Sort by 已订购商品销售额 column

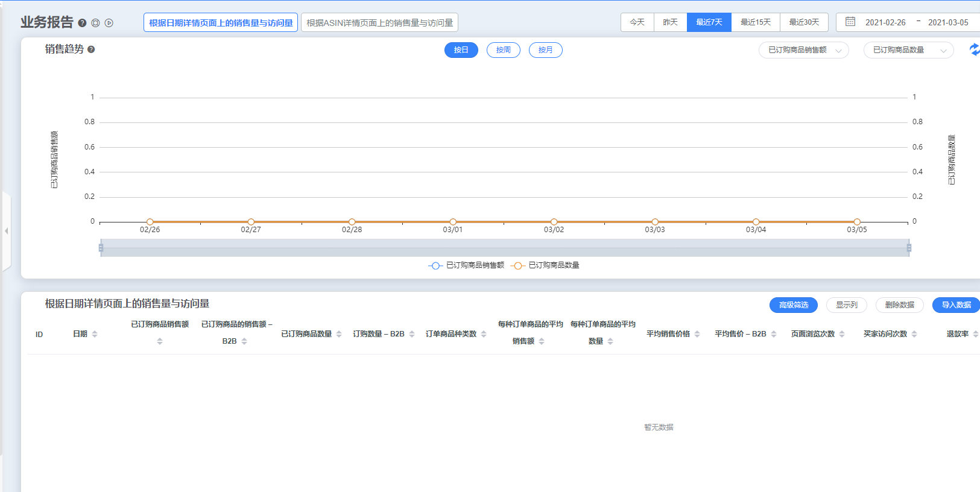[160, 341]
